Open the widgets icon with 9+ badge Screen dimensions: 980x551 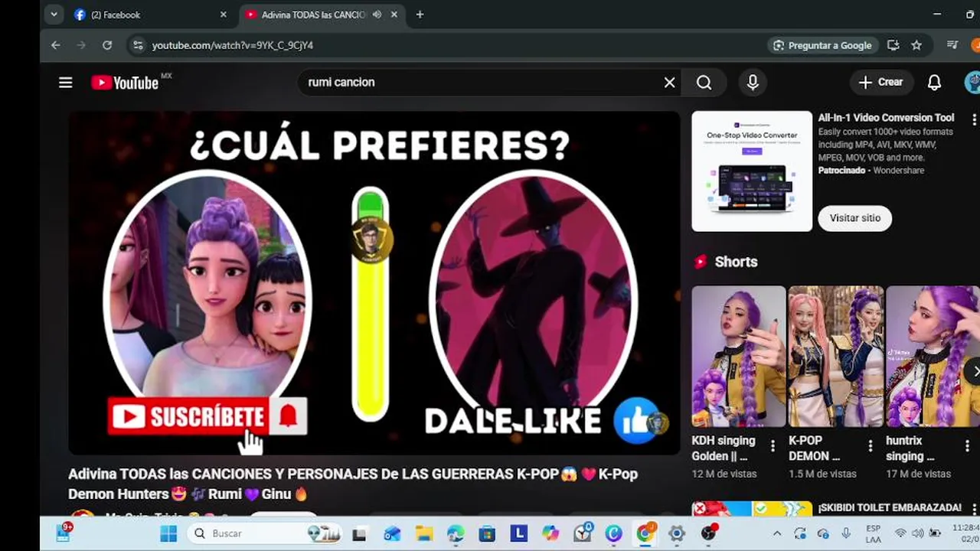[x=63, y=533]
